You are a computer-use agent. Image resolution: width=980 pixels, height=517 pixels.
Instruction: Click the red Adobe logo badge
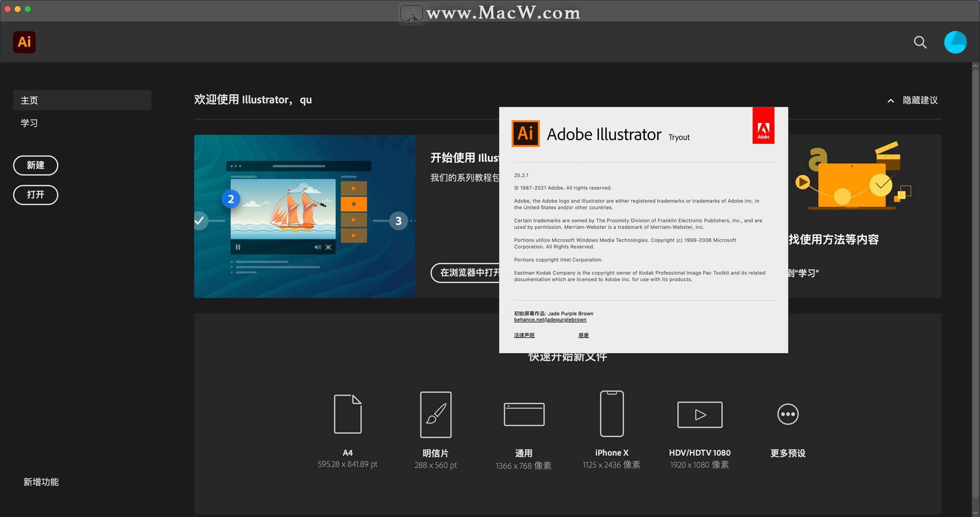(x=763, y=126)
